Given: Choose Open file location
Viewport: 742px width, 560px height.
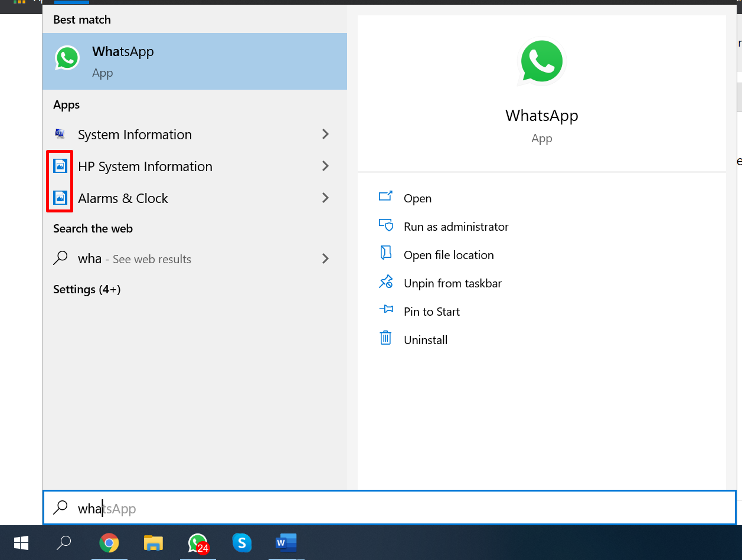Looking at the screenshot, I should pos(449,255).
